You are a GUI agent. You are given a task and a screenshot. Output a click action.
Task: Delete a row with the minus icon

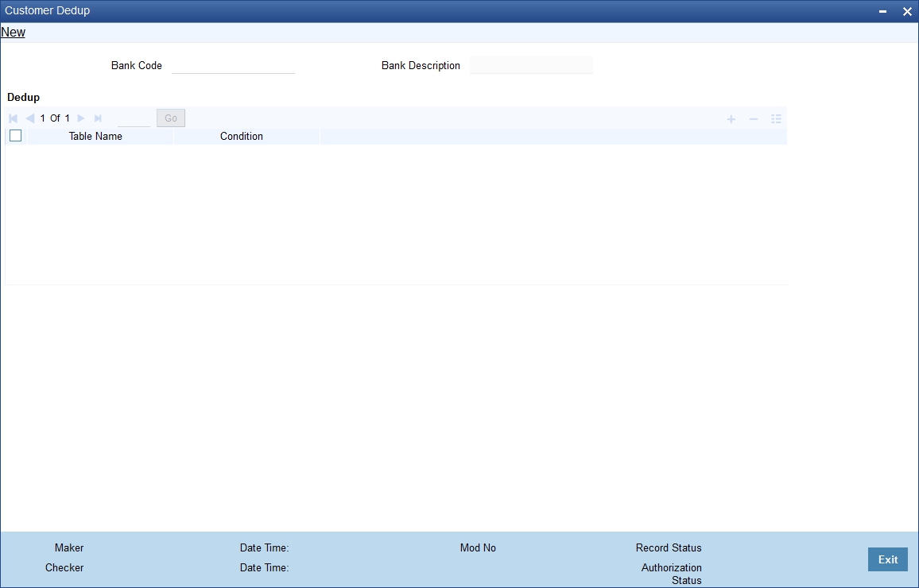(753, 119)
